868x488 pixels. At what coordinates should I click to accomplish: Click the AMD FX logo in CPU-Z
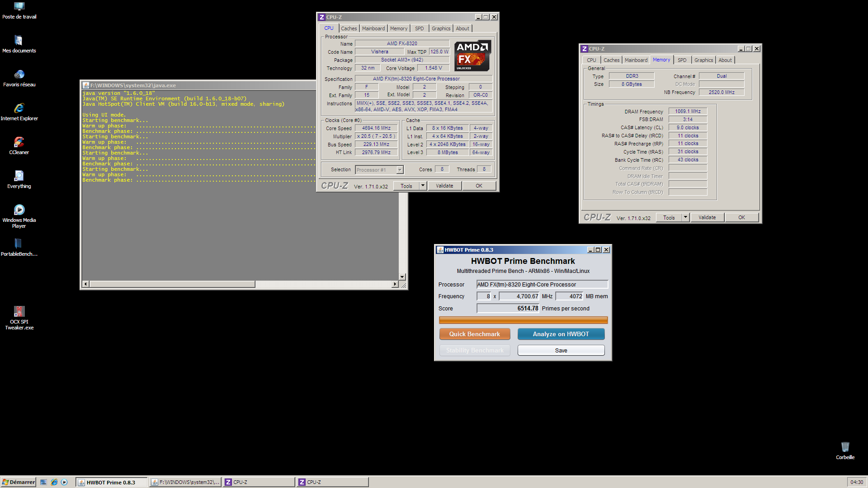472,56
